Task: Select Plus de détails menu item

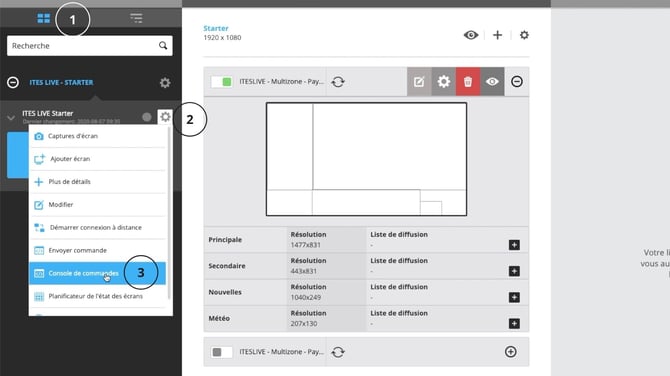Action: click(x=97, y=182)
